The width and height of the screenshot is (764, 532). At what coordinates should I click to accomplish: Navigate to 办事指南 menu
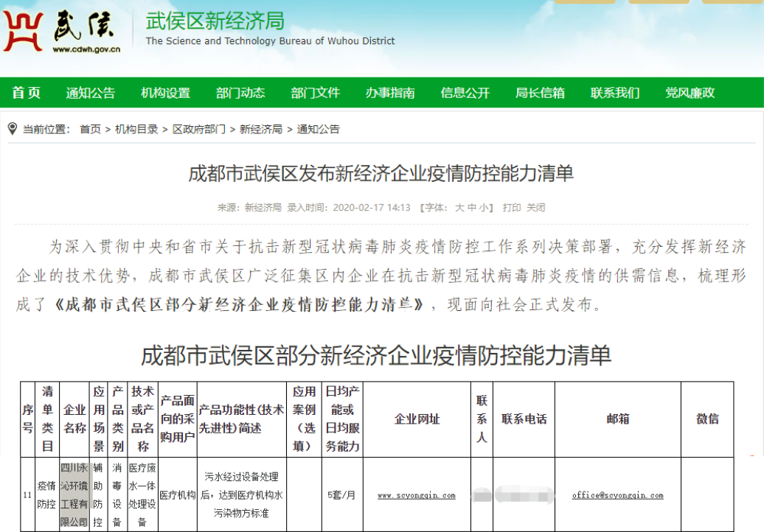click(x=390, y=93)
